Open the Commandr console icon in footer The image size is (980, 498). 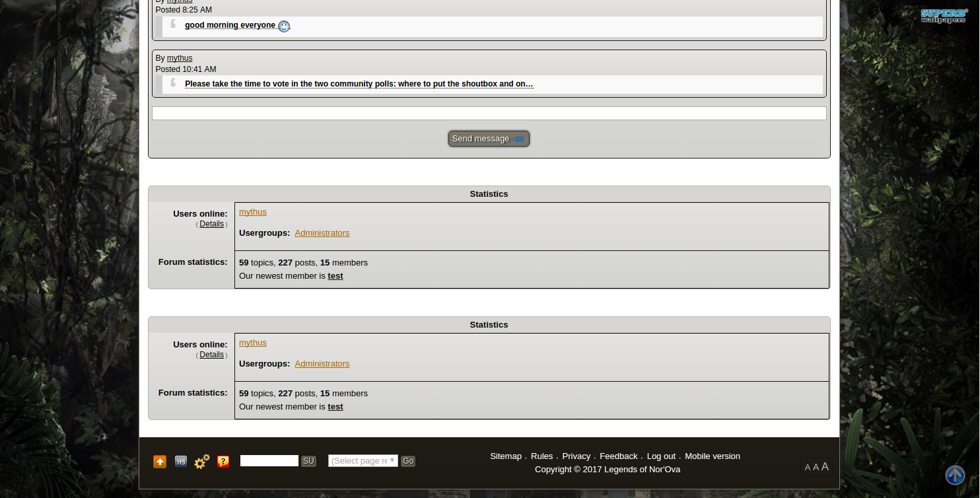181,462
